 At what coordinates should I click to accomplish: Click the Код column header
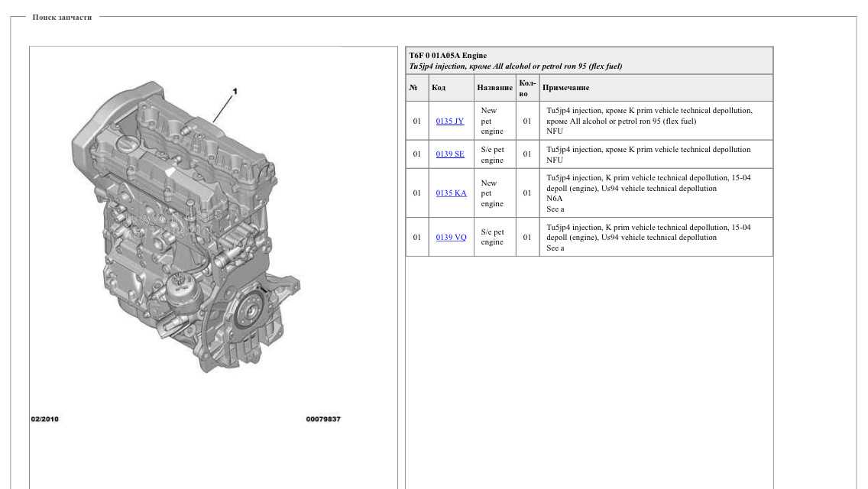(439, 88)
